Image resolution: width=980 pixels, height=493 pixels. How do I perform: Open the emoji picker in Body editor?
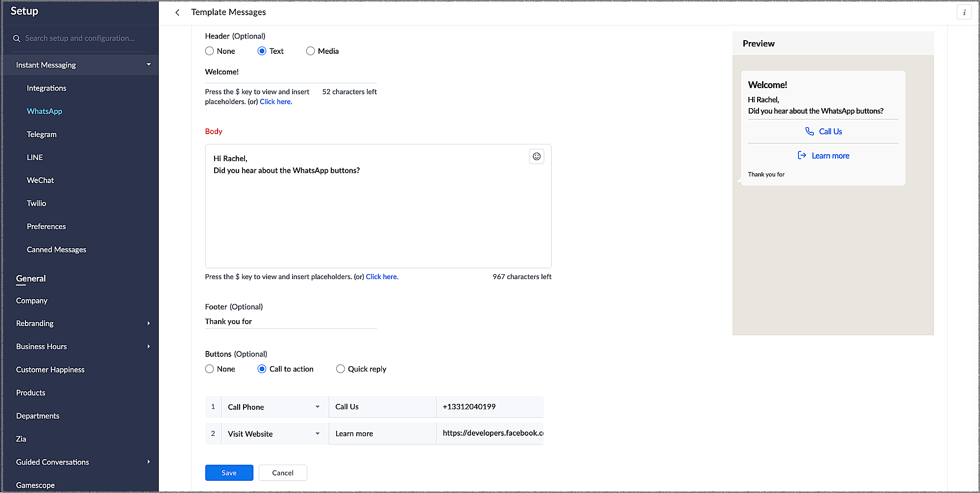[537, 156]
